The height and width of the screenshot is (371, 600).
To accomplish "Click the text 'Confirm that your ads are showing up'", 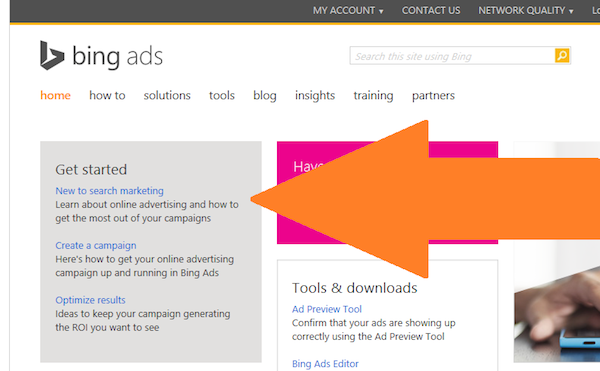I will (x=374, y=322).
